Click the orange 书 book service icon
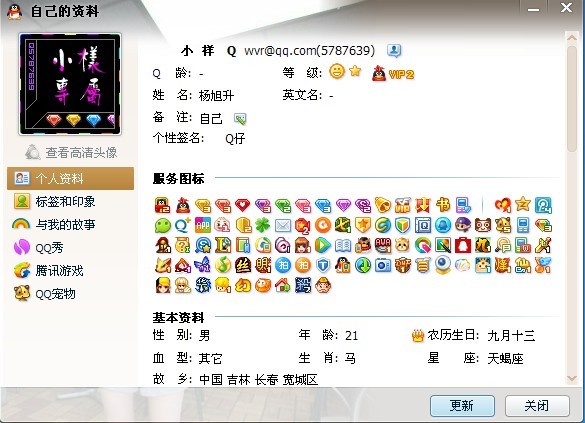The height and width of the screenshot is (423, 585). pos(443,205)
